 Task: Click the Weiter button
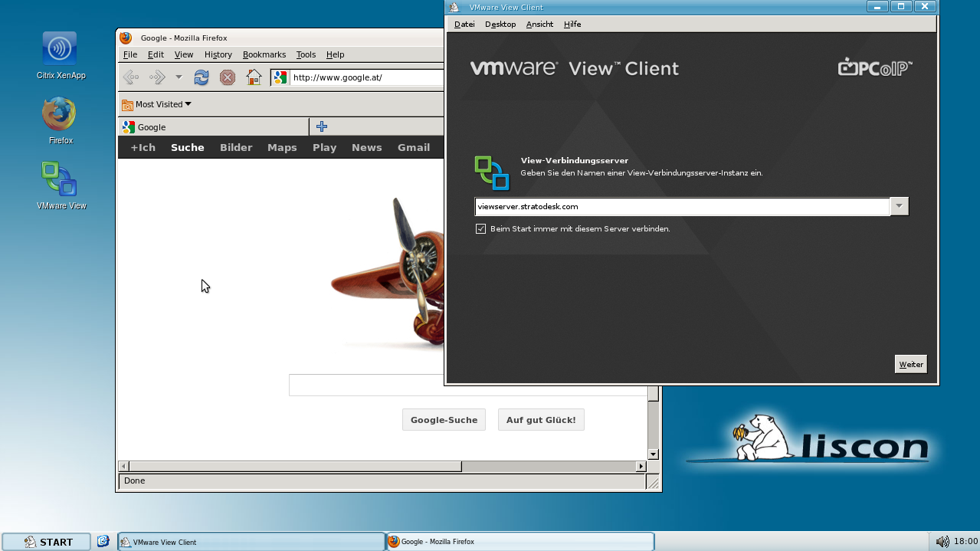911,364
